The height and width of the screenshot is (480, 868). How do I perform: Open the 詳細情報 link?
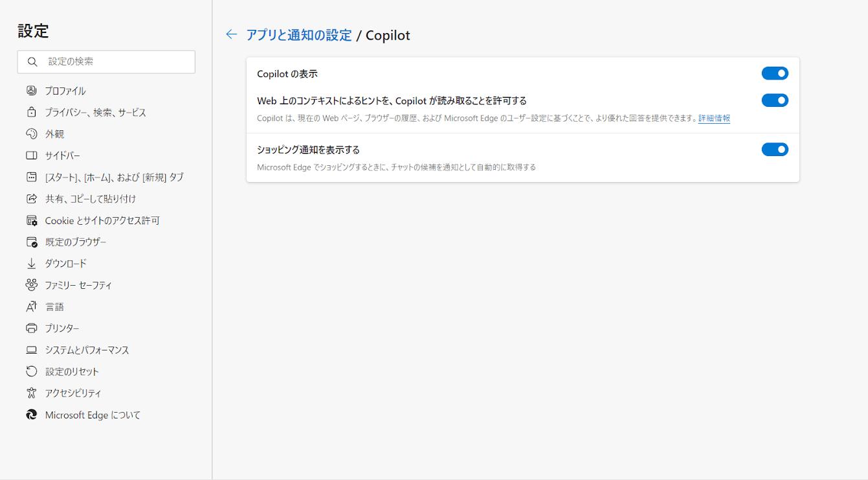tap(713, 119)
